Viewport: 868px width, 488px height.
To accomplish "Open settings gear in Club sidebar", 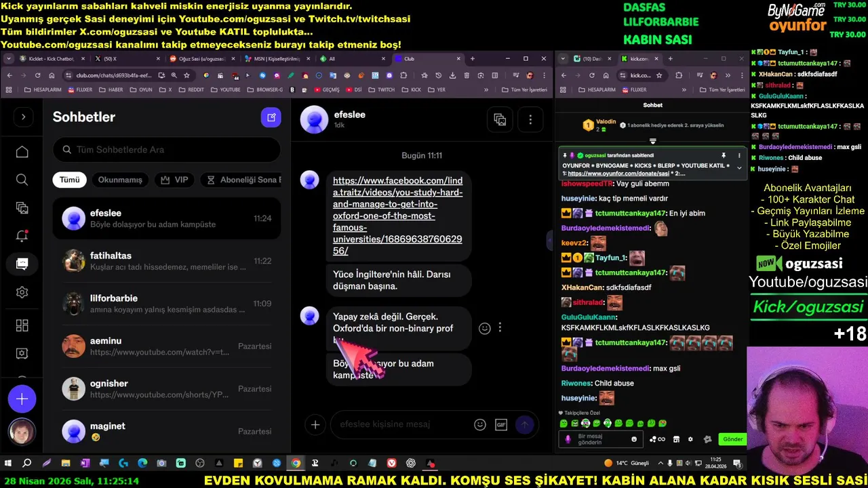I will pos(22,292).
